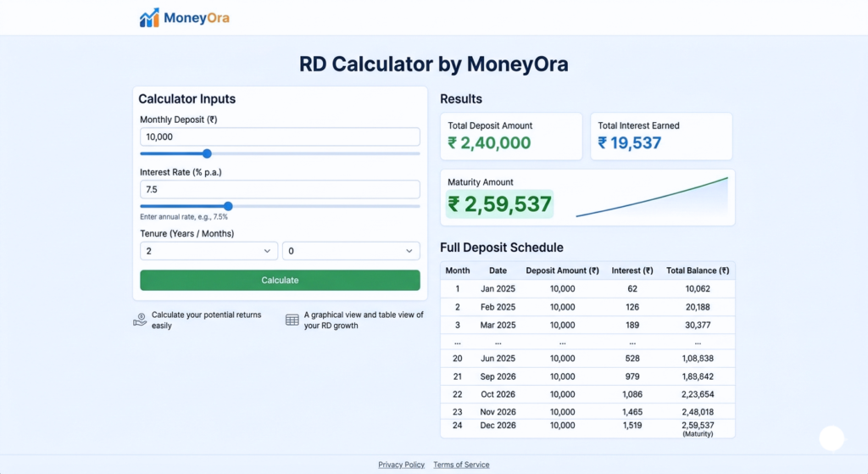Click the maturity growth line chart
Screen dimensions: 868x474
click(652, 197)
